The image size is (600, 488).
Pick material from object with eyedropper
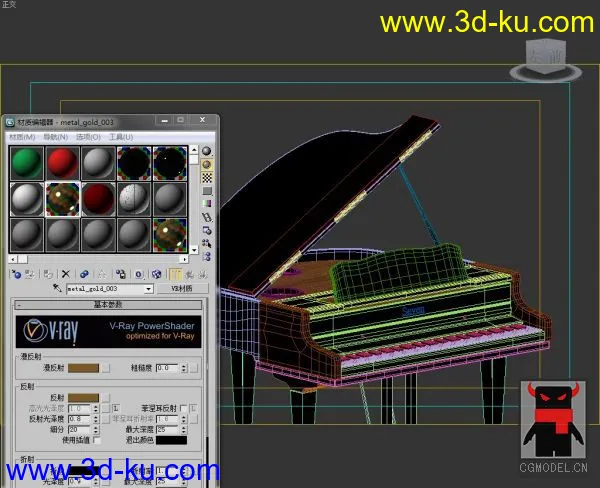[x=59, y=288]
